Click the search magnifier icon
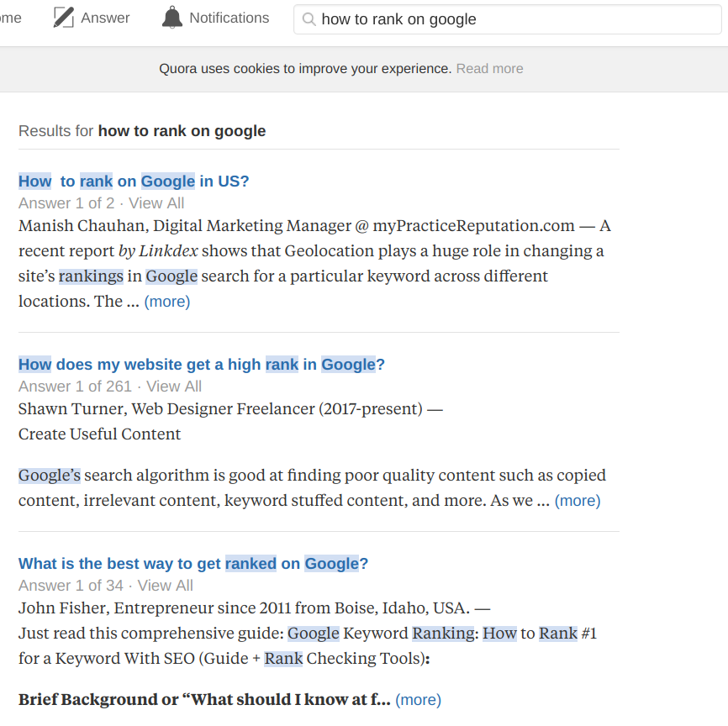 (x=309, y=19)
